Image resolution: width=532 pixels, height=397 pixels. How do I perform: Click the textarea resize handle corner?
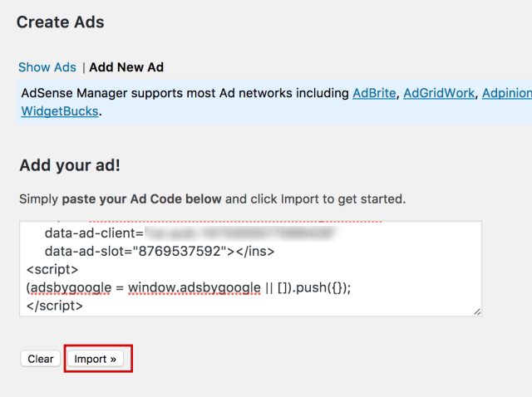click(477, 311)
